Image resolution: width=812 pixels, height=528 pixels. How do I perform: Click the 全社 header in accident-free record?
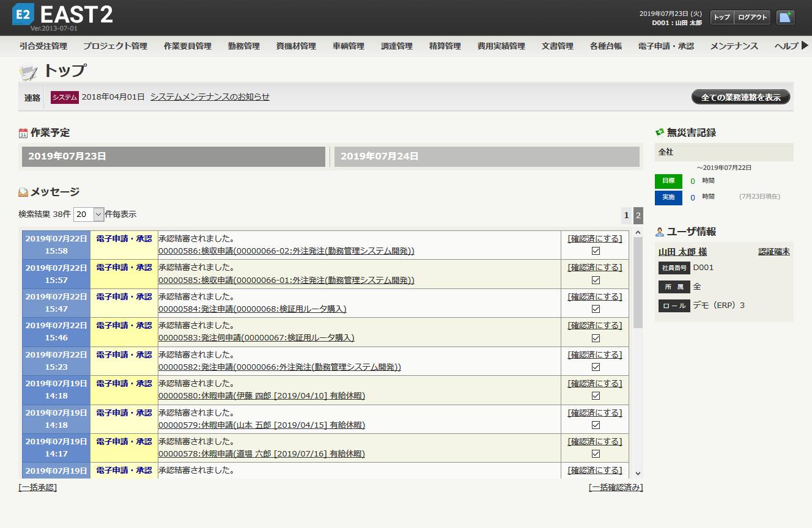click(x=724, y=152)
